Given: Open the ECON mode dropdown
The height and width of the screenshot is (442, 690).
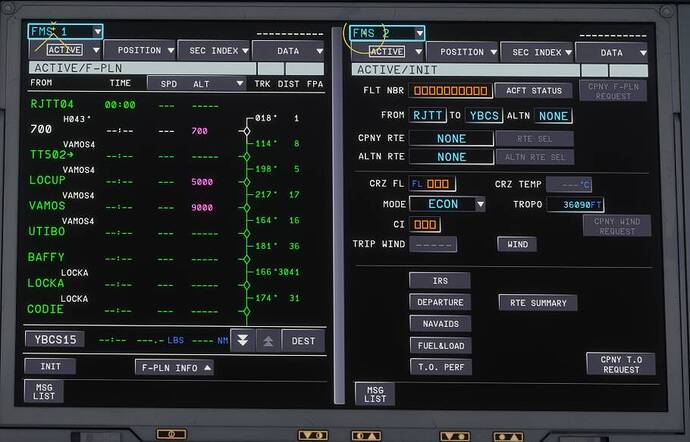Looking at the screenshot, I should point(448,204).
